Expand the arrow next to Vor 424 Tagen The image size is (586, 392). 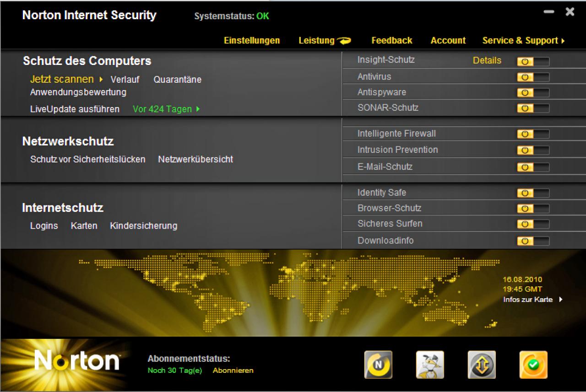[x=198, y=109]
